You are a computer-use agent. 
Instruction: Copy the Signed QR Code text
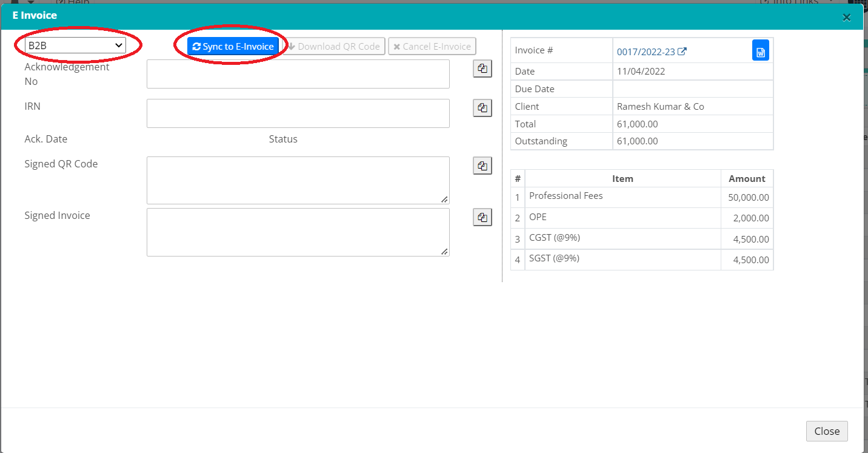point(482,166)
